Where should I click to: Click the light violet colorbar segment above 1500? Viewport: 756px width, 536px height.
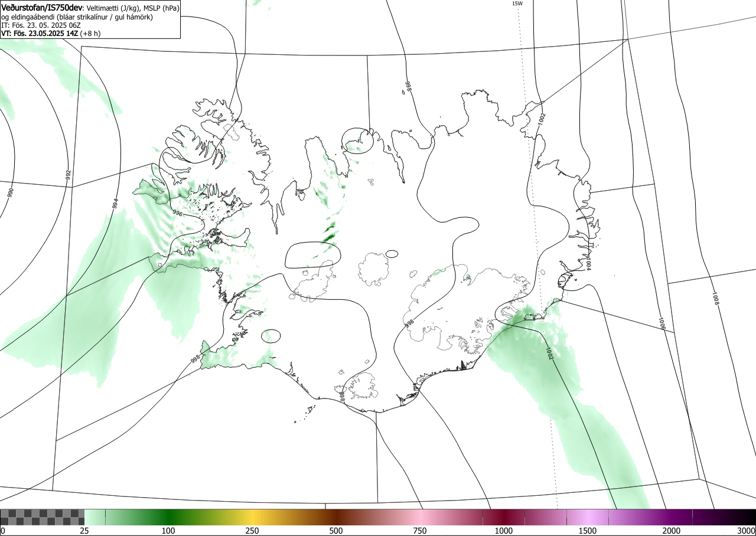pos(588,517)
